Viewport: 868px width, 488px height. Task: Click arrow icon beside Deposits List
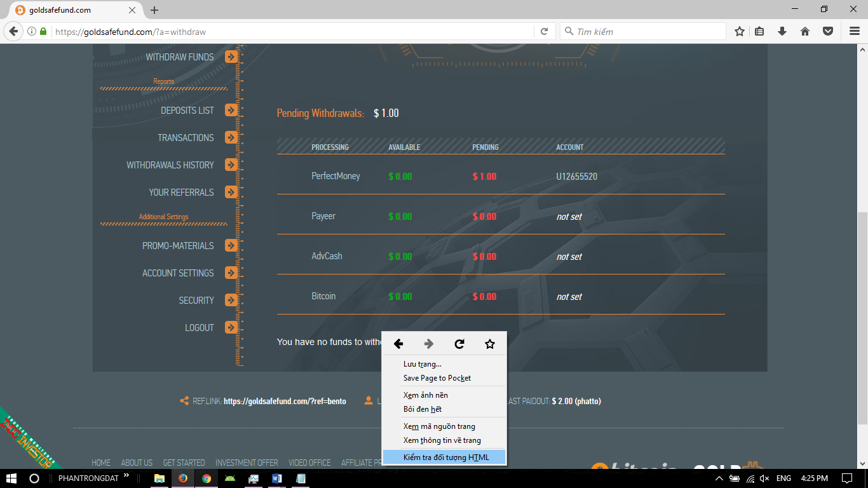pyautogui.click(x=231, y=110)
